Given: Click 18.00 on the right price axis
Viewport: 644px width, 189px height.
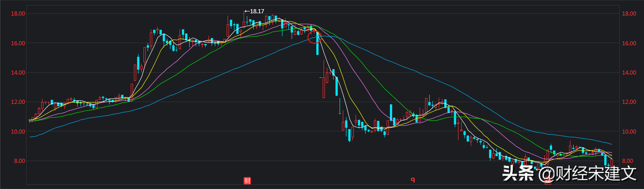Looking at the screenshot, I should (x=629, y=14).
